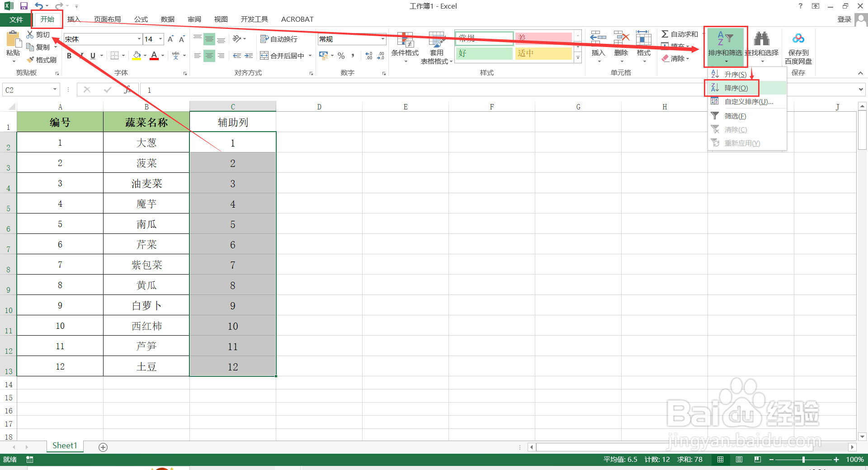
Task: Select the Sheet1 tab
Action: 65,446
